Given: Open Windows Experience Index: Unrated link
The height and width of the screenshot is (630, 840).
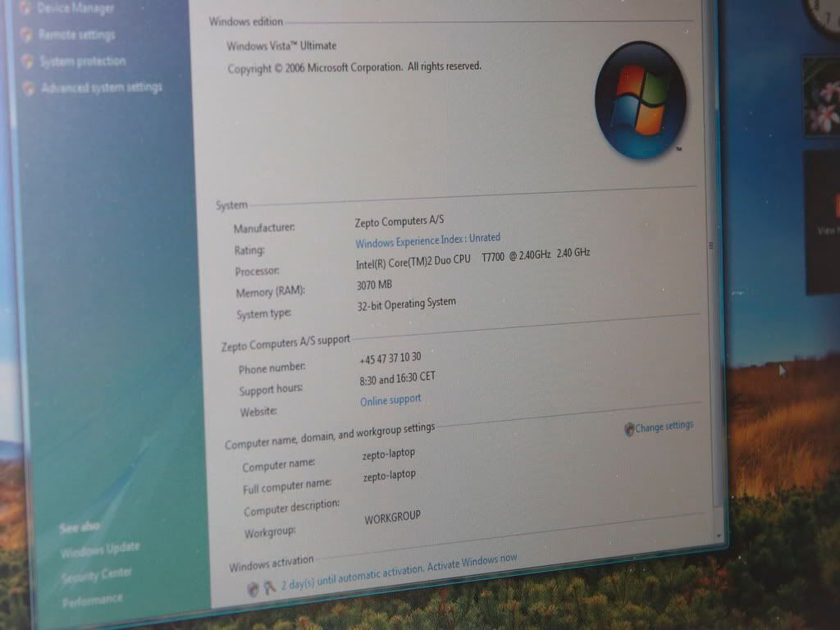Looking at the screenshot, I should (x=427, y=240).
